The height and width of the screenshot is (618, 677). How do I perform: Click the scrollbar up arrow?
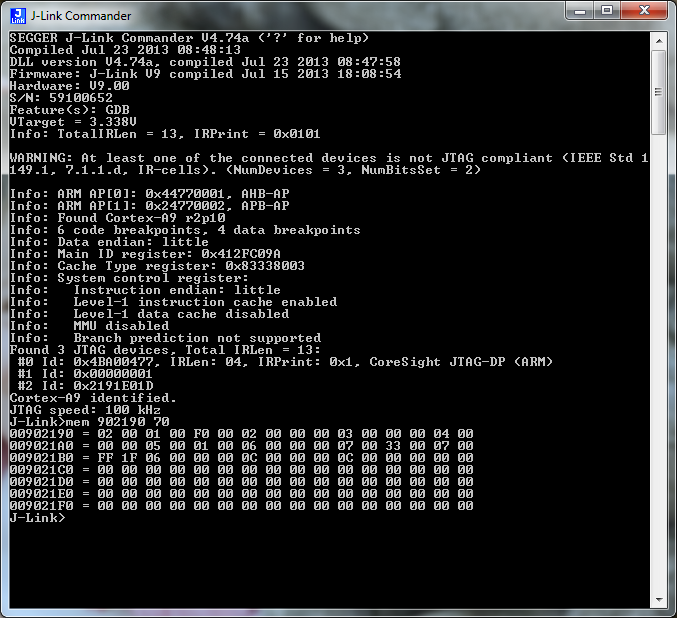click(x=659, y=41)
